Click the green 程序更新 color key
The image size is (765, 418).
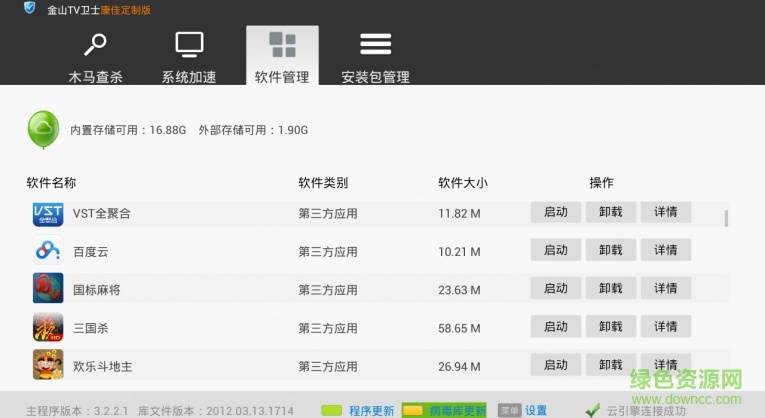pos(332,411)
